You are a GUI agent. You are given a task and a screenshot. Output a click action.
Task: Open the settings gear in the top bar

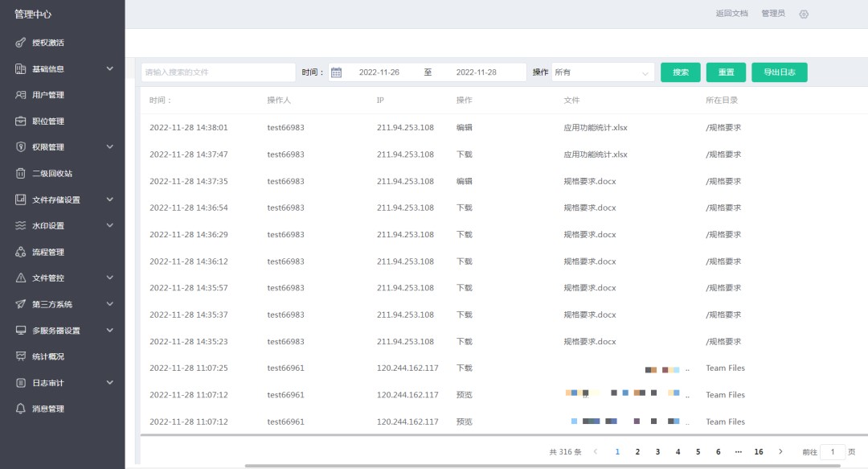(x=804, y=14)
